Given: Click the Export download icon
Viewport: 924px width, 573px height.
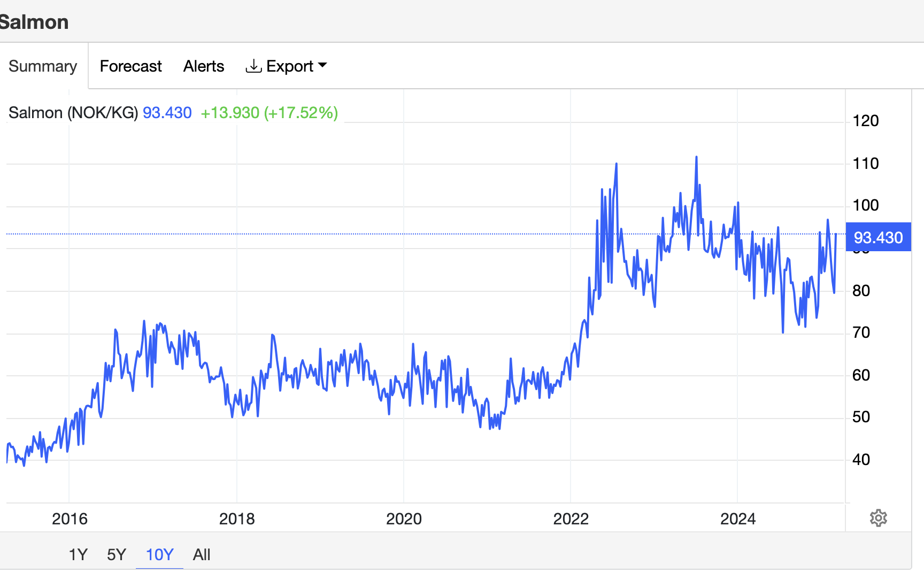Looking at the screenshot, I should click(x=253, y=66).
